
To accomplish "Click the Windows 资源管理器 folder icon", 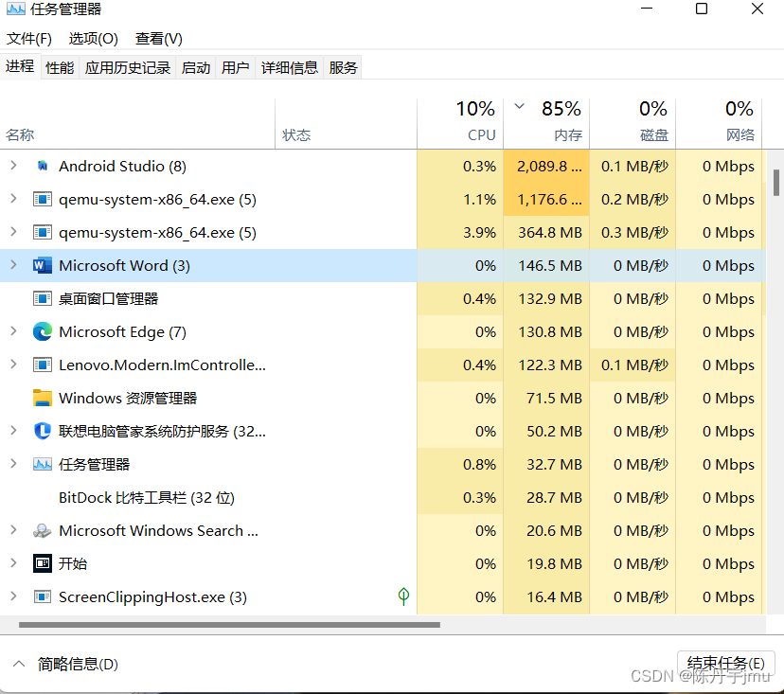I will (43, 398).
